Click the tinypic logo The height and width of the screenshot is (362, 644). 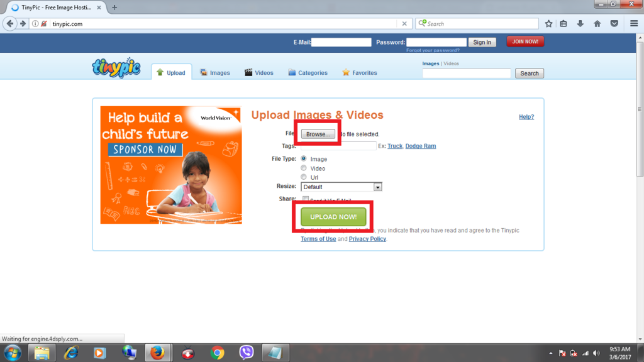(116, 68)
